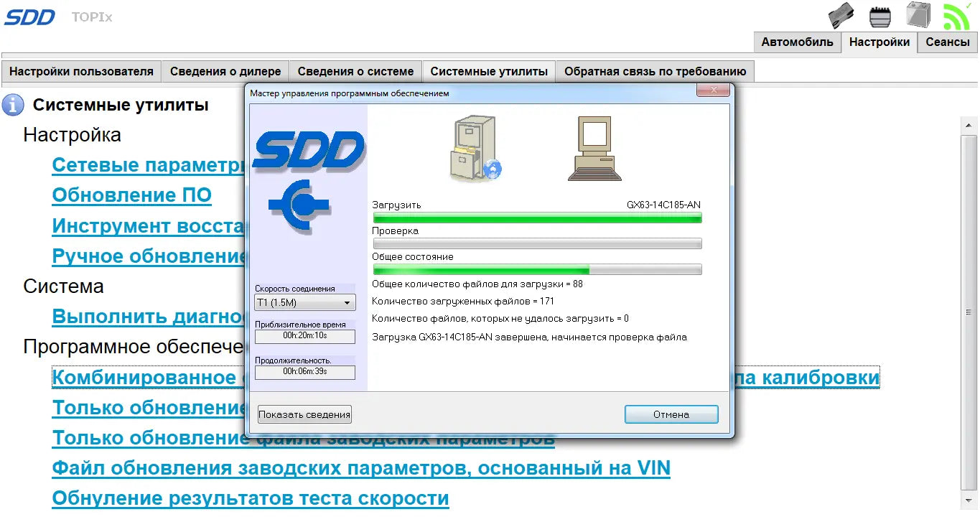Click the Общее состояние progress bar

pos(537,270)
